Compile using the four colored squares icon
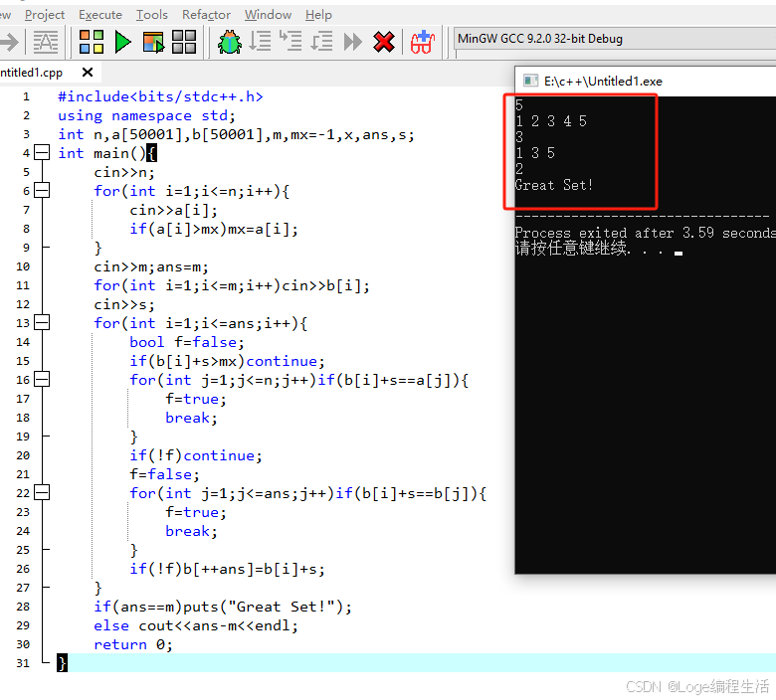Screen dimensions: 776x700 92,42
